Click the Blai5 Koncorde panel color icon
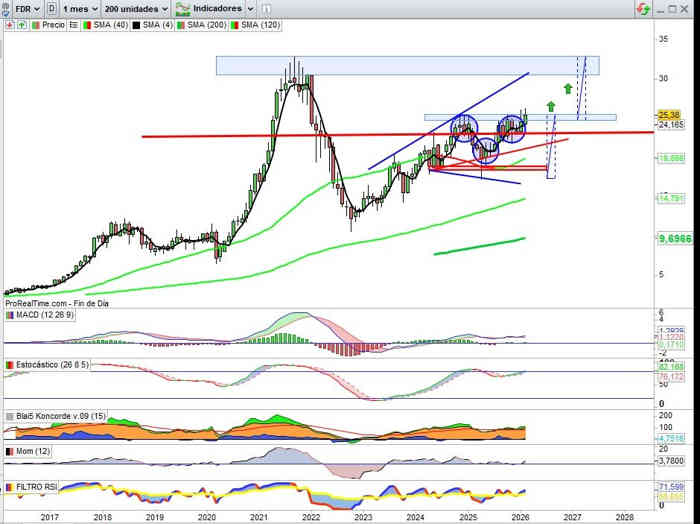 point(9,415)
